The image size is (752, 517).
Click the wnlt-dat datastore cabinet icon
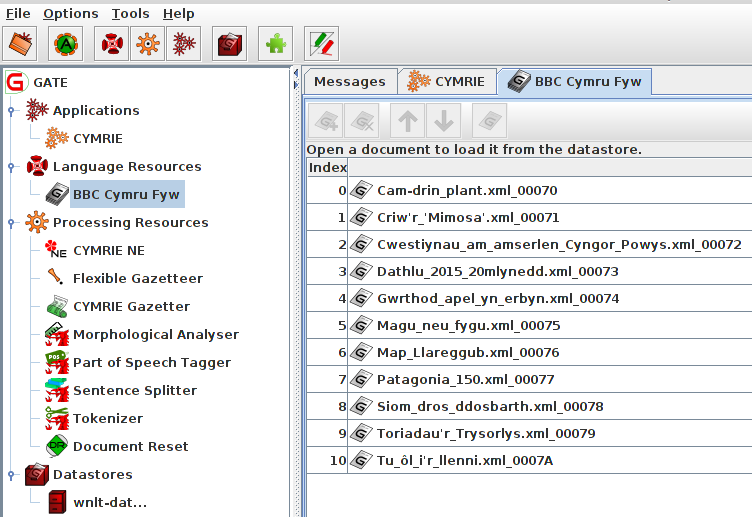coord(58,502)
